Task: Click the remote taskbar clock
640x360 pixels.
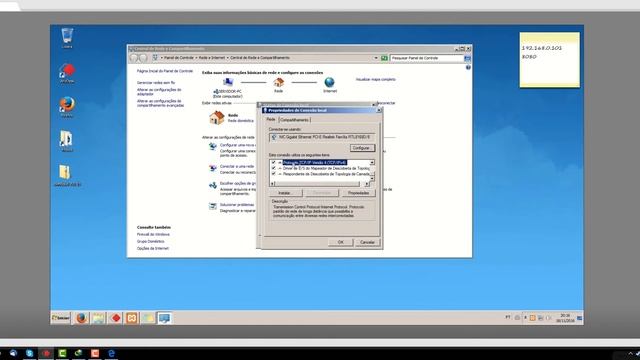Action: tap(565, 318)
